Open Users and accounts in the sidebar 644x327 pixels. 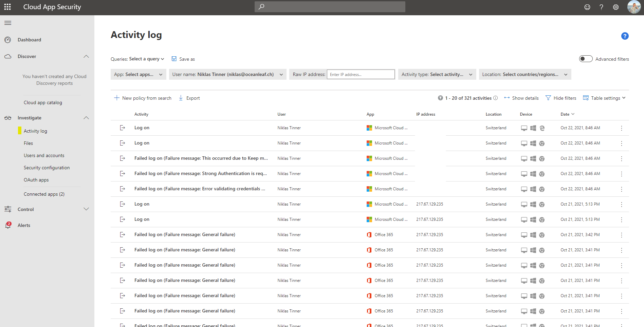(x=44, y=155)
